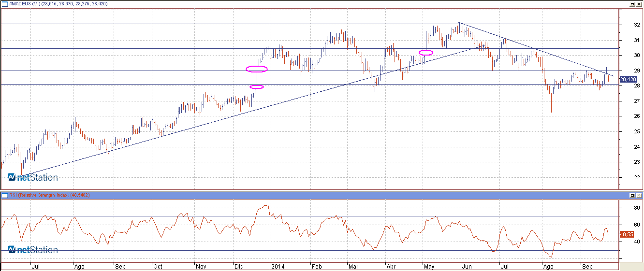
Task: Click the 32 price axis label
Action: (637, 25)
